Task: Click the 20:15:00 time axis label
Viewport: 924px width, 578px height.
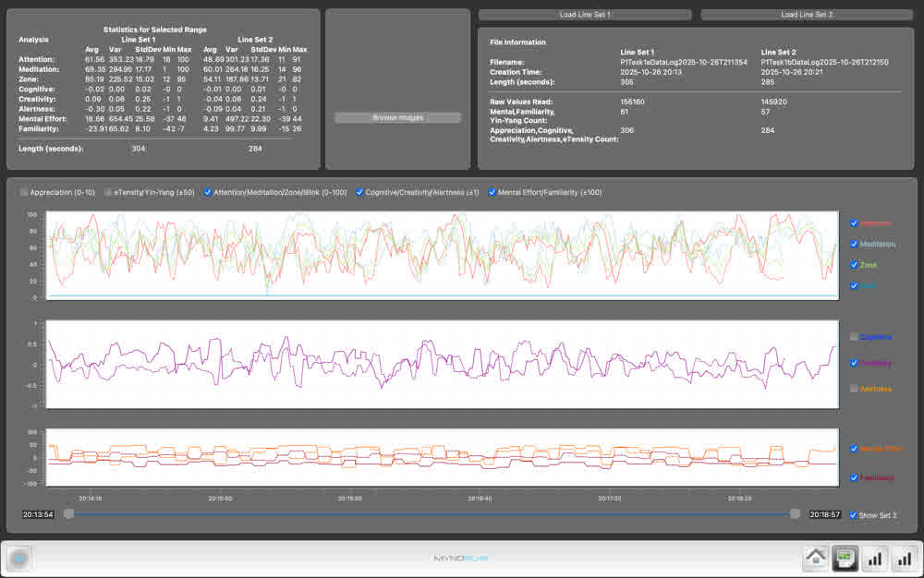Action: click(x=220, y=499)
